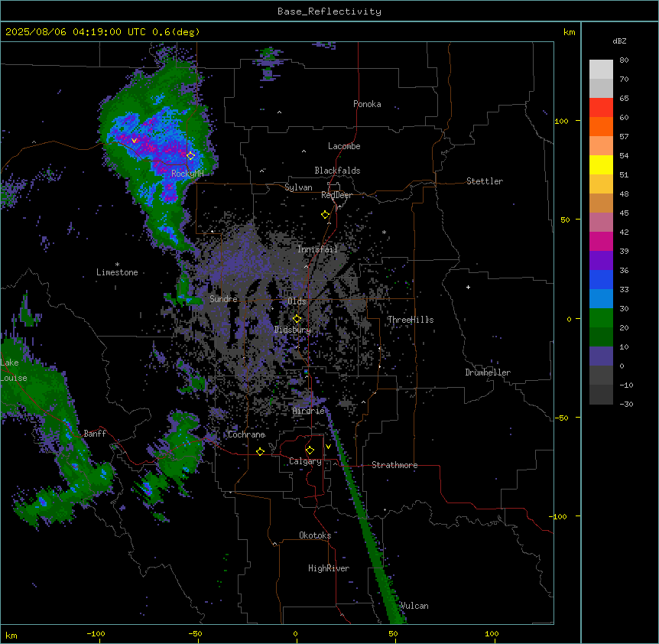
Task: Click the magenta swatch in the dBZ legend
Action: coord(601,241)
